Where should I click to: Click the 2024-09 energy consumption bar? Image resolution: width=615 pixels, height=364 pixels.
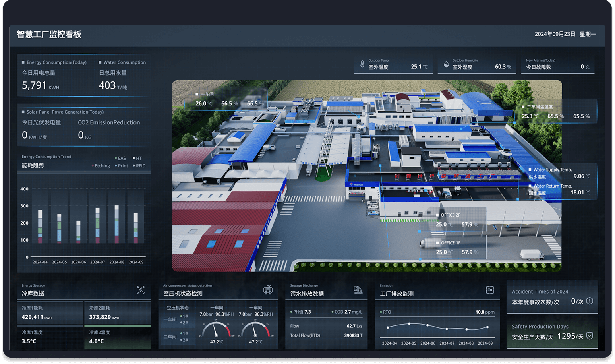click(x=136, y=228)
